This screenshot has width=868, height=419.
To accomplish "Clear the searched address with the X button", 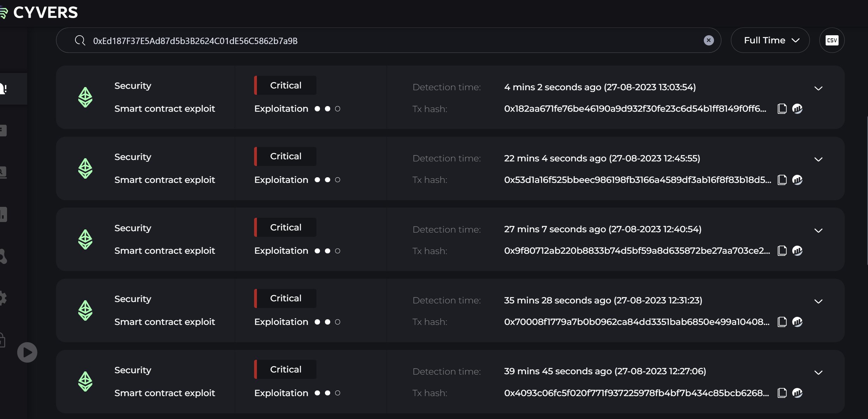I will (x=709, y=40).
